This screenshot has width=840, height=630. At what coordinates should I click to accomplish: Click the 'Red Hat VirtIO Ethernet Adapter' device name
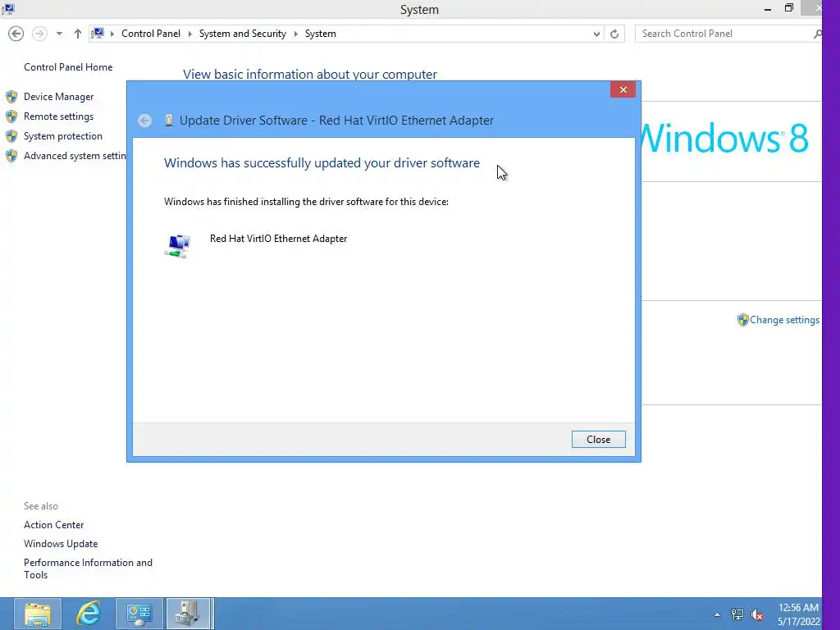pos(278,239)
